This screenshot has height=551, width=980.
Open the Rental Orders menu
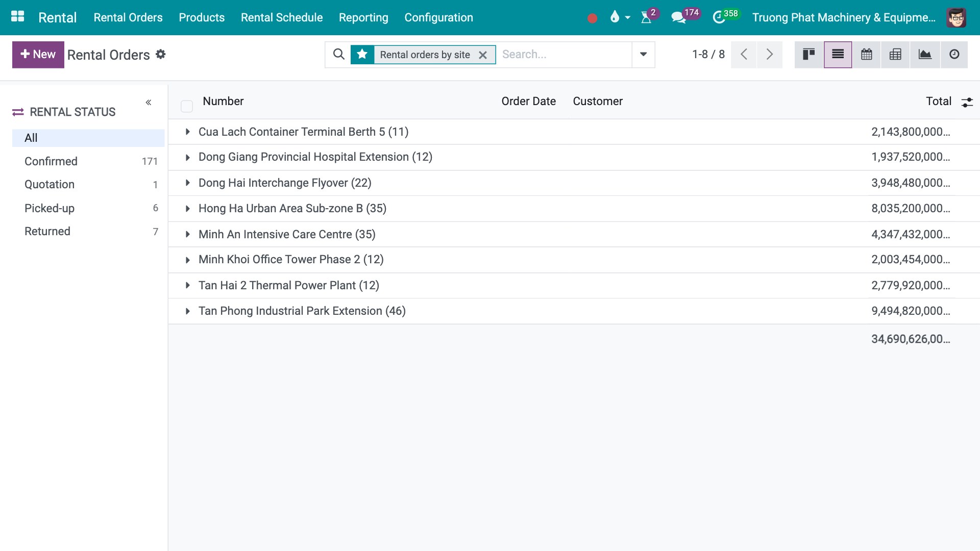[x=128, y=17]
